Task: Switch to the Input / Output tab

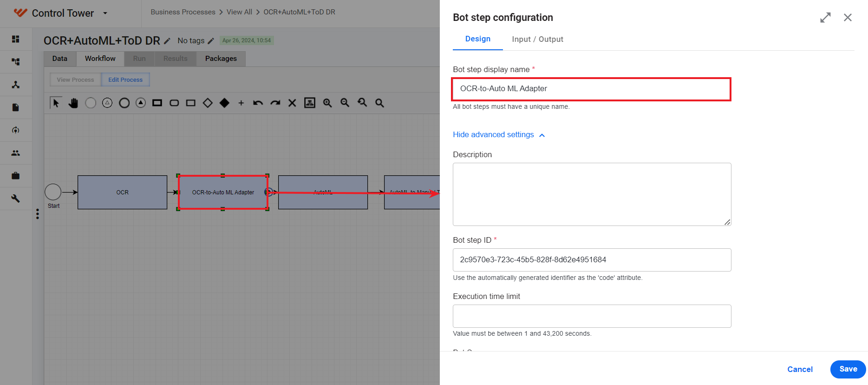Action: pyautogui.click(x=538, y=40)
